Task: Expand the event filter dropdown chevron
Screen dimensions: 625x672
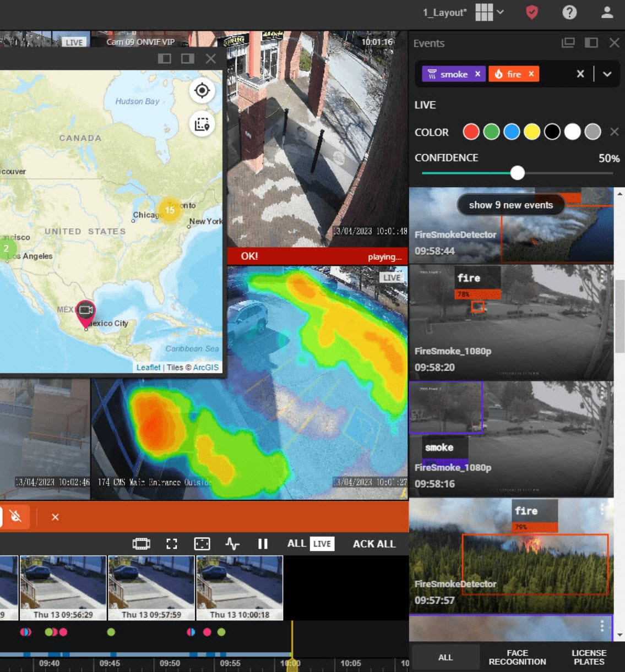Action: pyautogui.click(x=607, y=74)
